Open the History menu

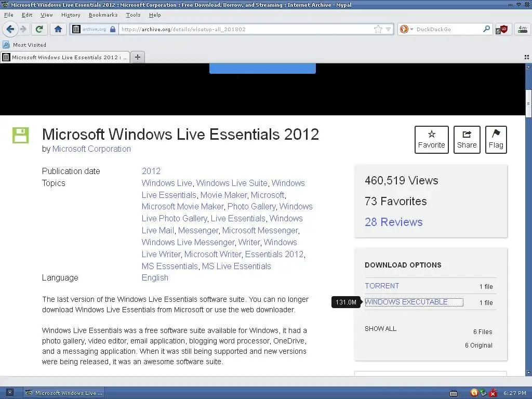(71, 15)
